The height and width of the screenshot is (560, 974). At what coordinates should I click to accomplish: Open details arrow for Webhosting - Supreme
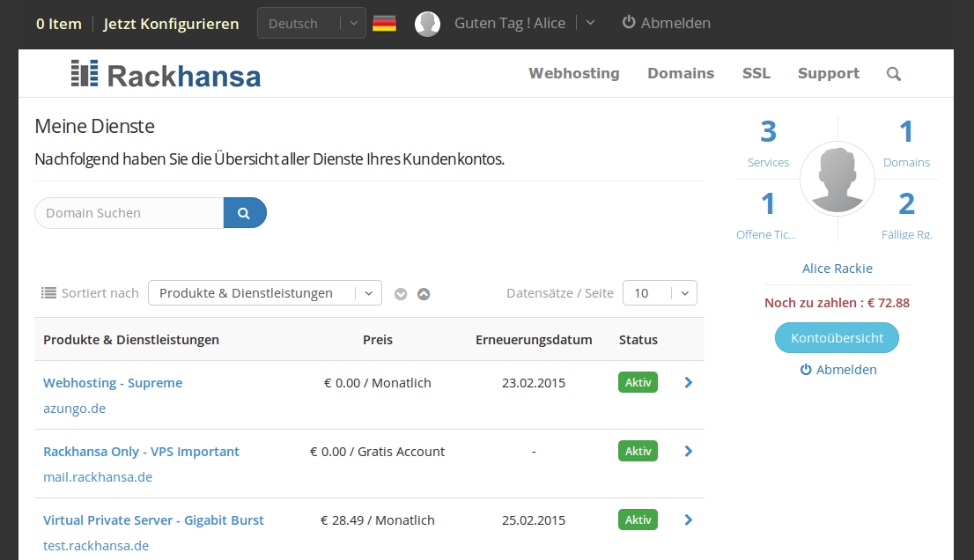(689, 382)
